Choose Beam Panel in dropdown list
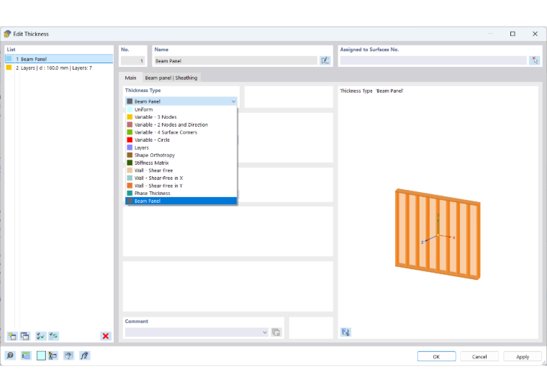 click(181, 201)
